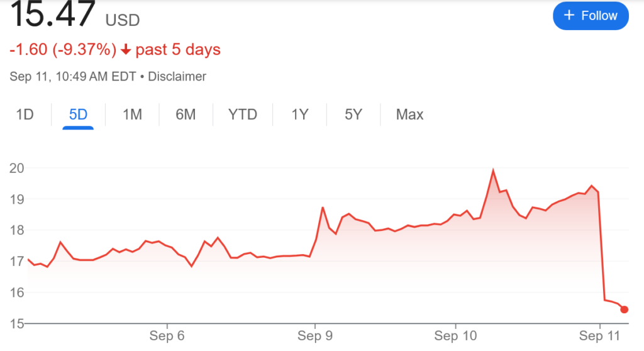Click the Sep 11 axis label
The image size is (644, 351).
coord(600,336)
